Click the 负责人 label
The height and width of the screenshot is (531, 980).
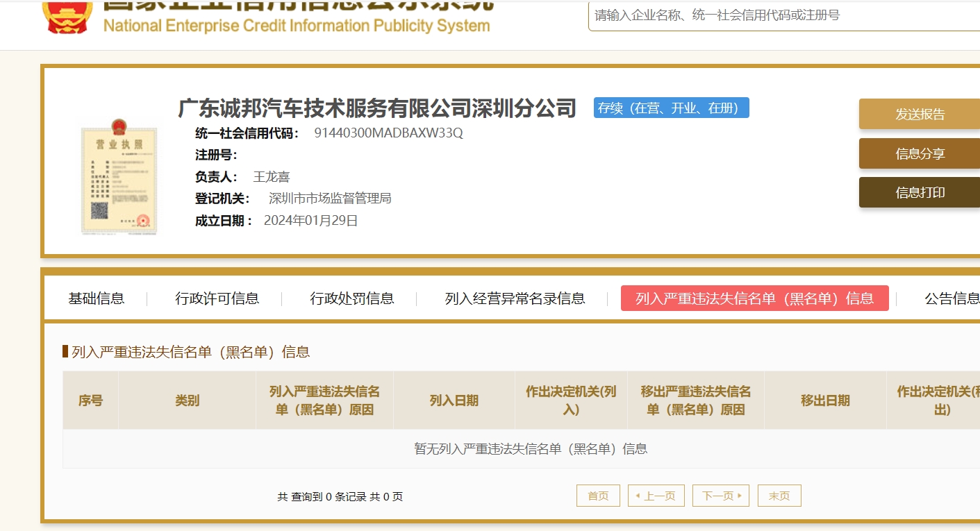point(217,177)
